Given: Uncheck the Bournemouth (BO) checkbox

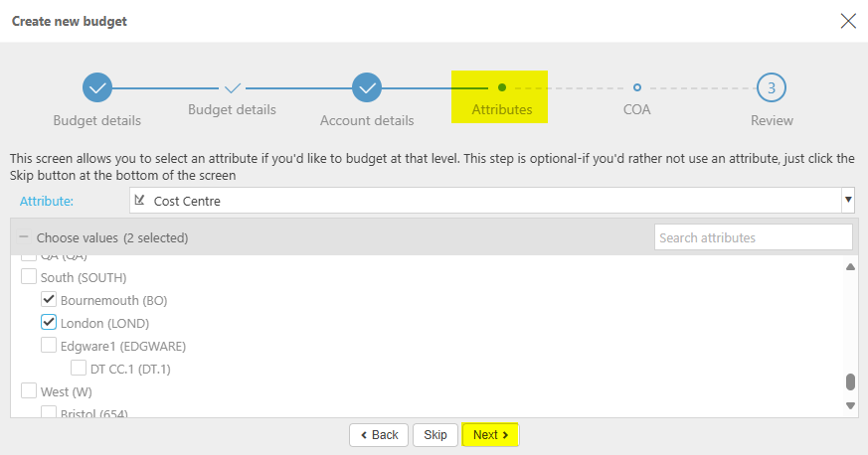Looking at the screenshot, I should [49, 299].
